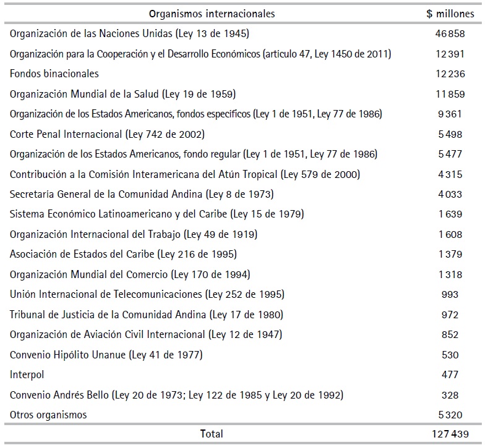Select the Interpol row
This screenshot has width=488, height=448.
click(x=27, y=374)
